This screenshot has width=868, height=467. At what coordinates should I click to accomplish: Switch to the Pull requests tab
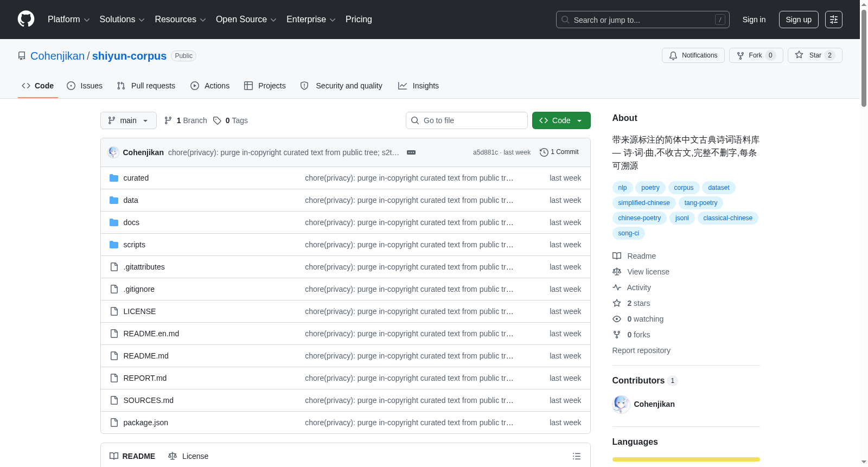[x=146, y=86]
